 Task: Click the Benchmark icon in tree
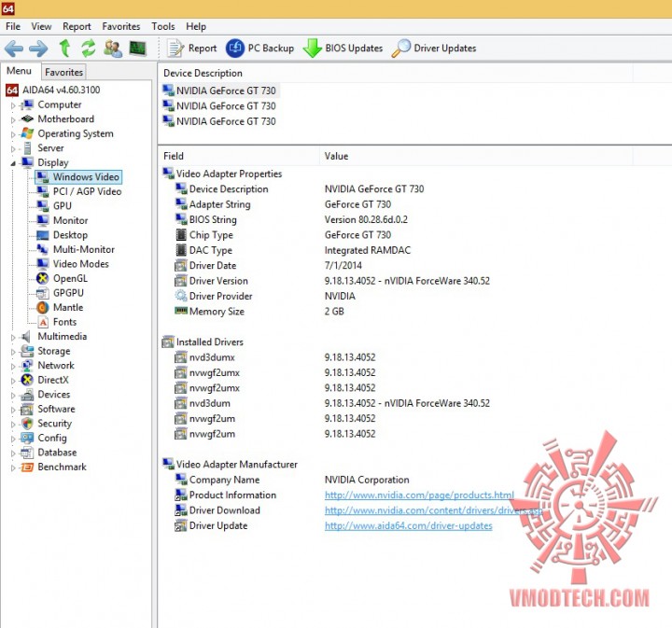(x=27, y=467)
